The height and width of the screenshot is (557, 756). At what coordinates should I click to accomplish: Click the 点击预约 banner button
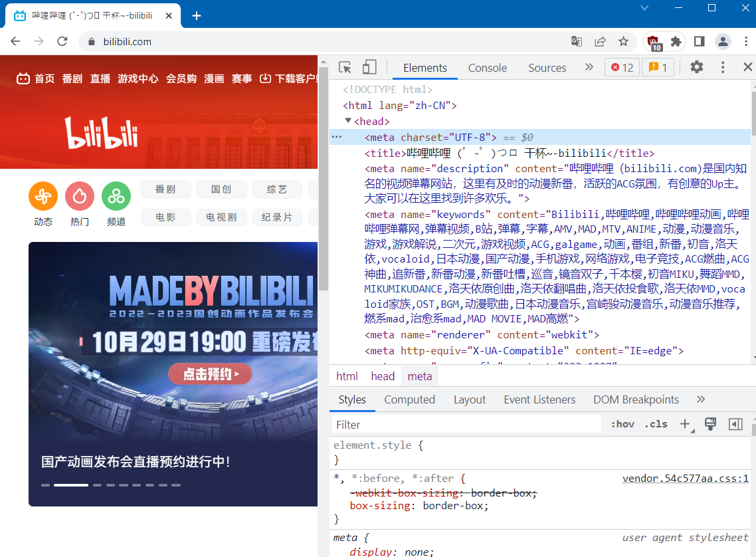pos(210,374)
